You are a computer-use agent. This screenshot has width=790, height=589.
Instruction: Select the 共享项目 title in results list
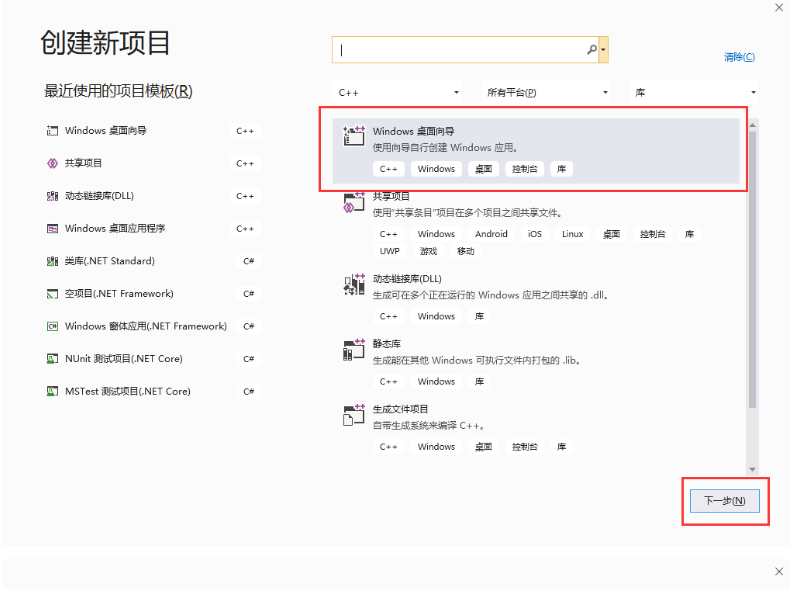[x=391, y=197]
